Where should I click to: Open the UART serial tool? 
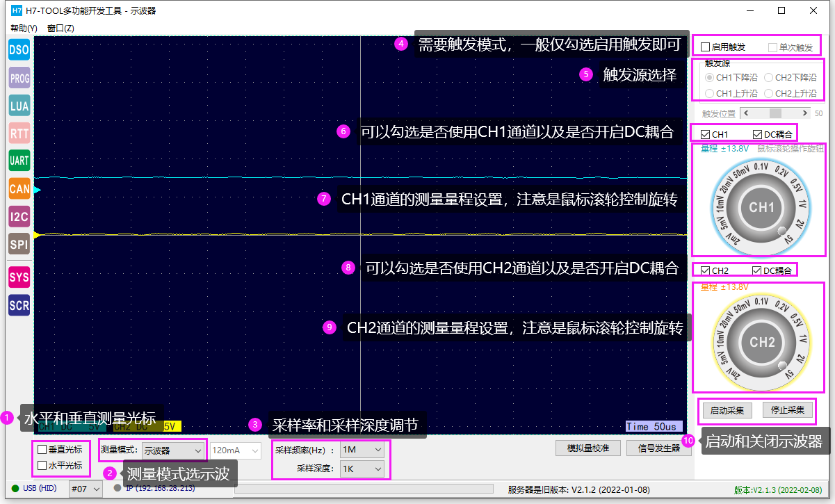(19, 161)
